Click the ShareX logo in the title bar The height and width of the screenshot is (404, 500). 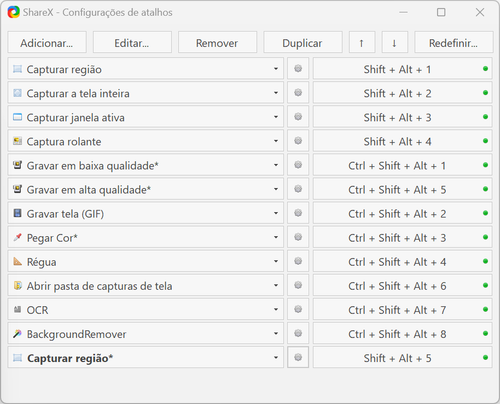click(14, 12)
